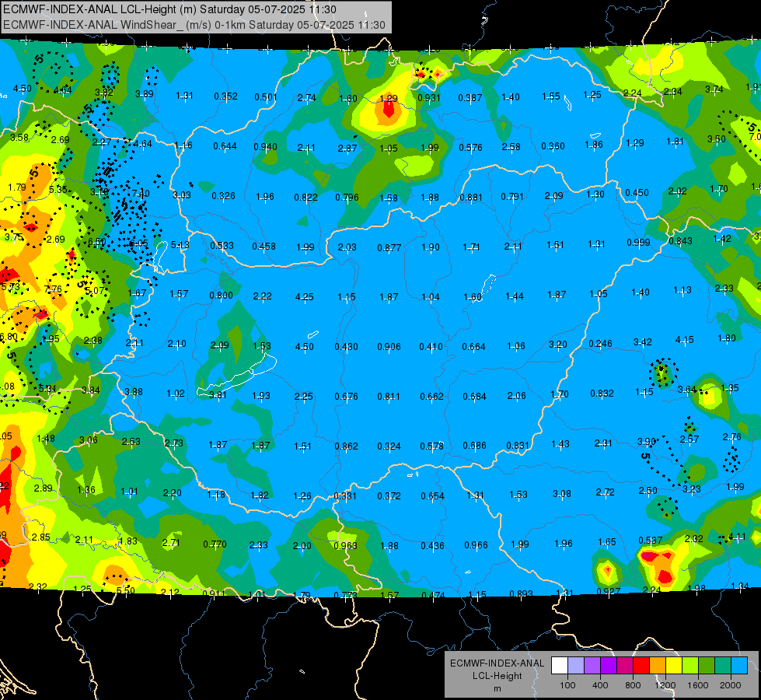This screenshot has width=761, height=700.
Task: Click the legend label 400
Action: (x=600, y=685)
